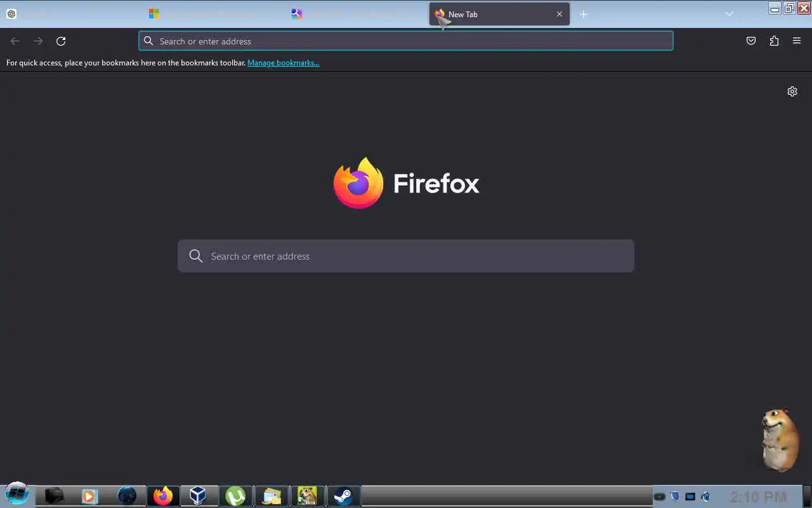Open Firefox from the taskbar
812x508 pixels.
pyautogui.click(x=163, y=496)
